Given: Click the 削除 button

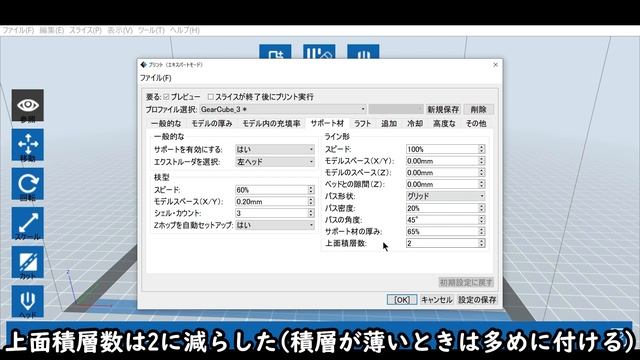Looking at the screenshot, I should [x=478, y=109].
